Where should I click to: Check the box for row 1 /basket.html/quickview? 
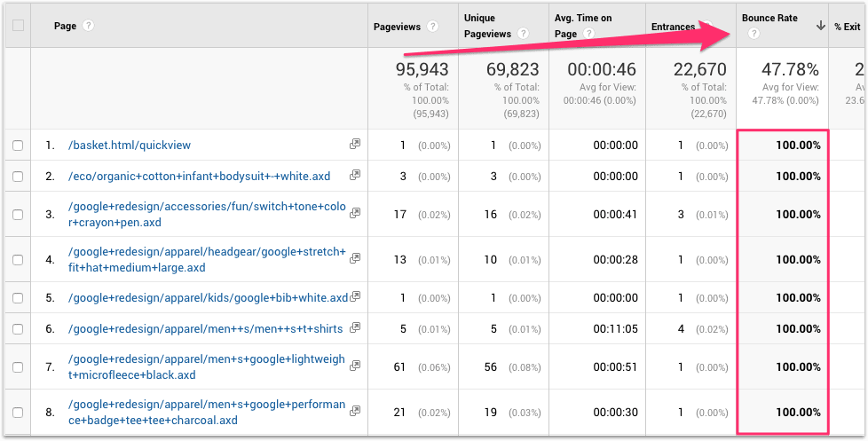[18, 146]
